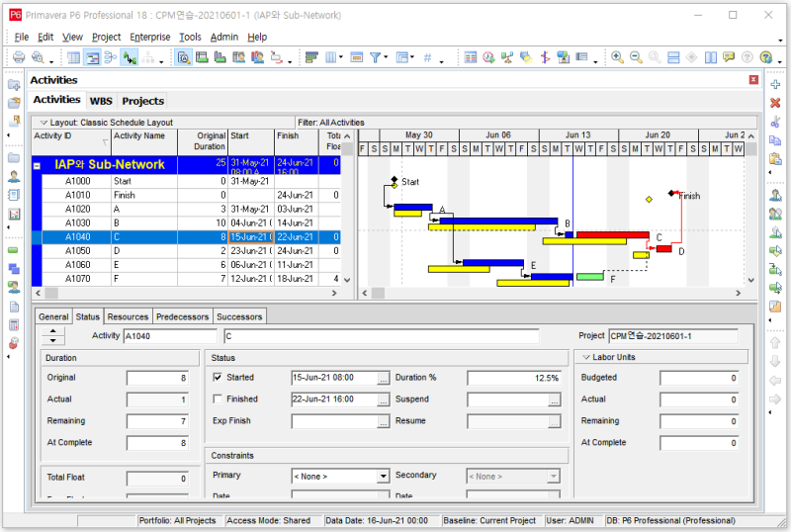Click the Print icon in the toolbar

(19, 57)
